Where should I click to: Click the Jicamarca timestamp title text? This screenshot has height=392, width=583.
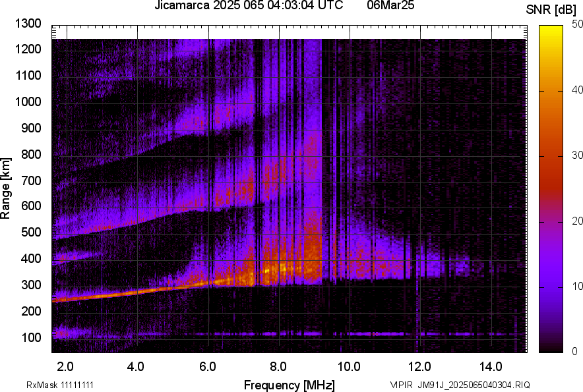249,6
